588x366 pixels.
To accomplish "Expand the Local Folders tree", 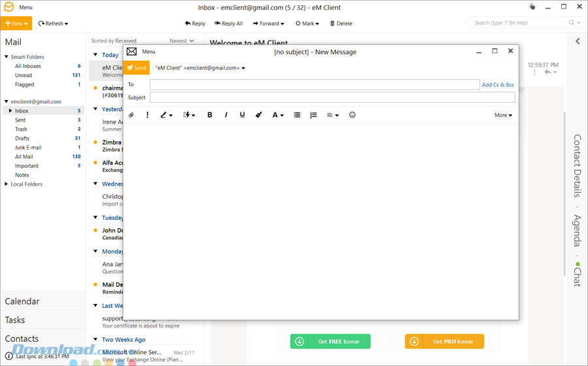I will click(7, 184).
